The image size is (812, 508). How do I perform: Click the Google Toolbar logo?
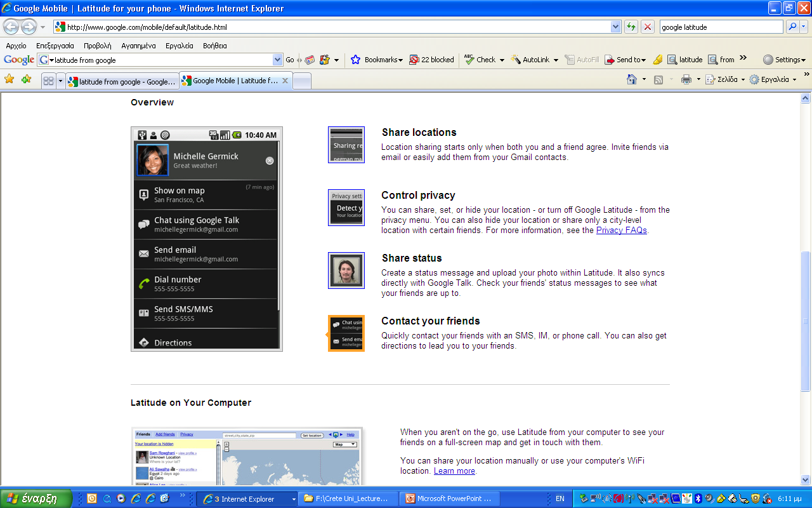click(x=19, y=60)
